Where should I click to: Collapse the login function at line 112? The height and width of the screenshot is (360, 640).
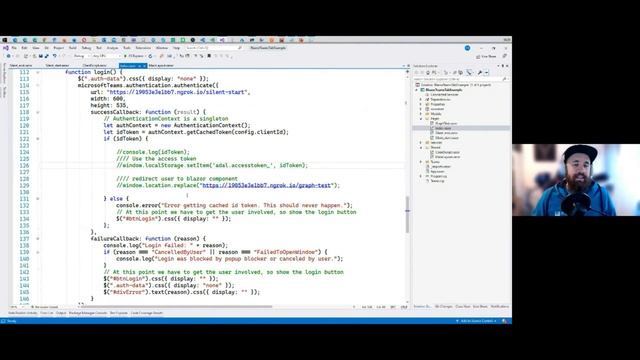38,72
